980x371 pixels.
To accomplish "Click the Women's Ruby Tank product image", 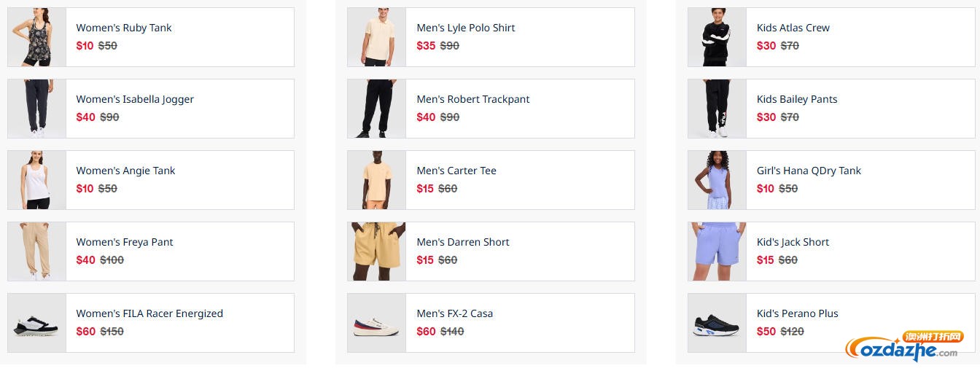I will (x=36, y=37).
